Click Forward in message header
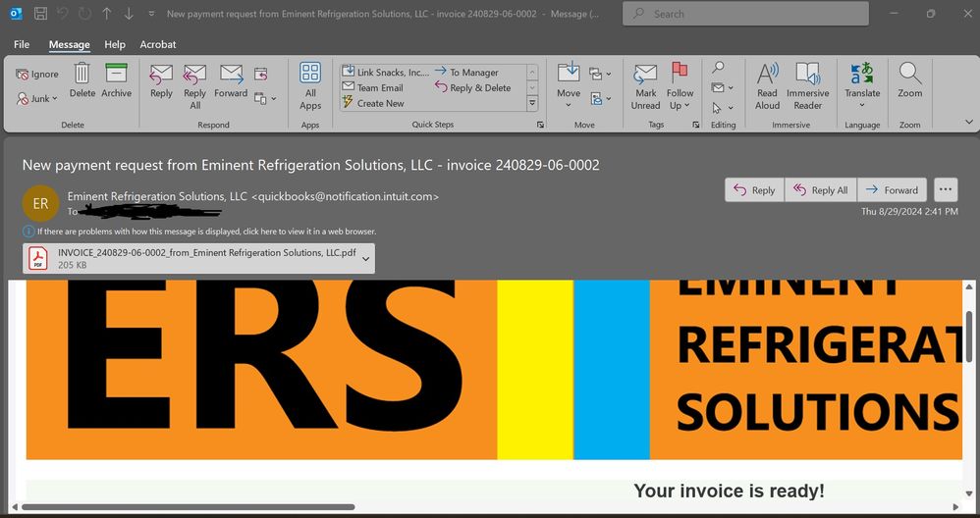This screenshot has height=518, width=980. point(892,189)
